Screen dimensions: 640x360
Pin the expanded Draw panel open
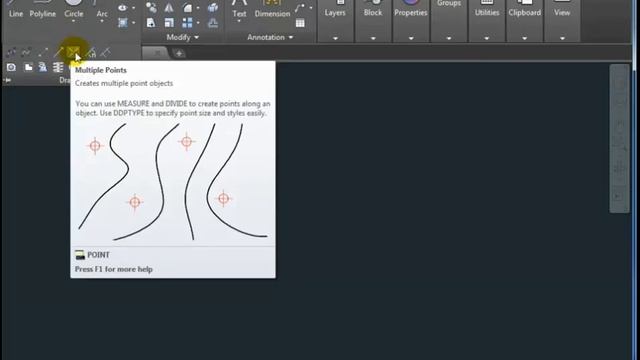coord(7,80)
